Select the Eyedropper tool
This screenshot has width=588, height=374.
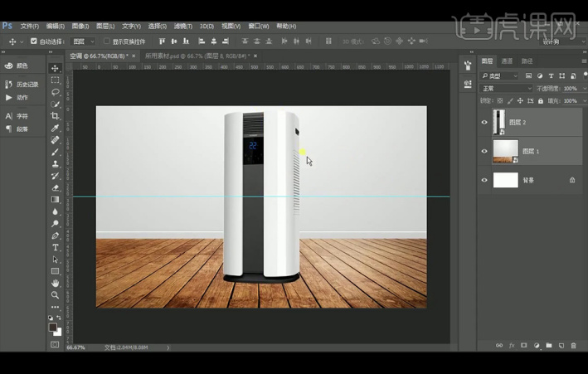[x=56, y=129]
